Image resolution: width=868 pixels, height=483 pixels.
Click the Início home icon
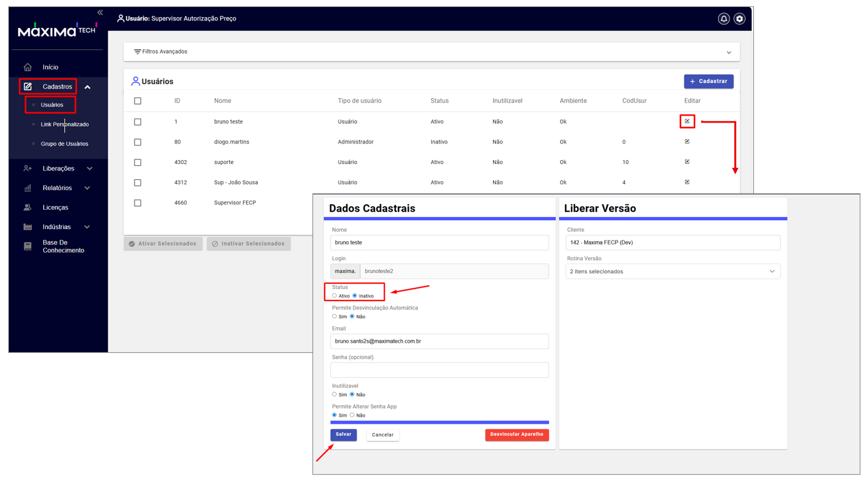[27, 67]
